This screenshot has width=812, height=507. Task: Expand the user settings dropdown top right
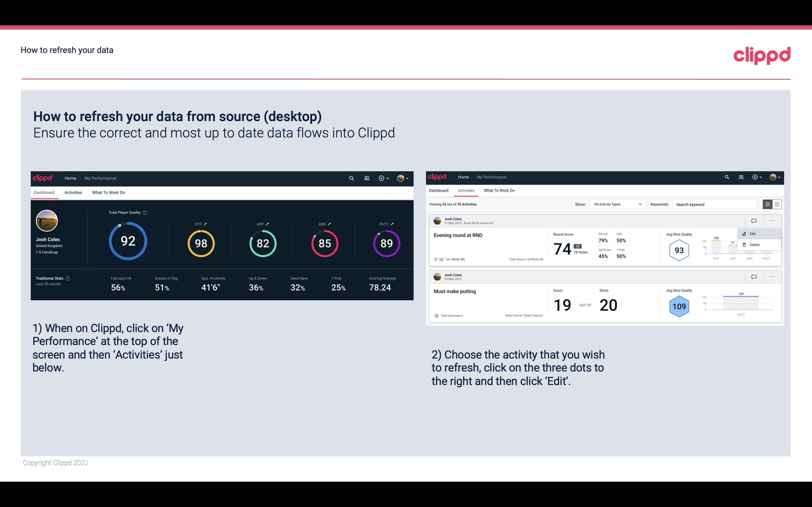pyautogui.click(x=405, y=178)
